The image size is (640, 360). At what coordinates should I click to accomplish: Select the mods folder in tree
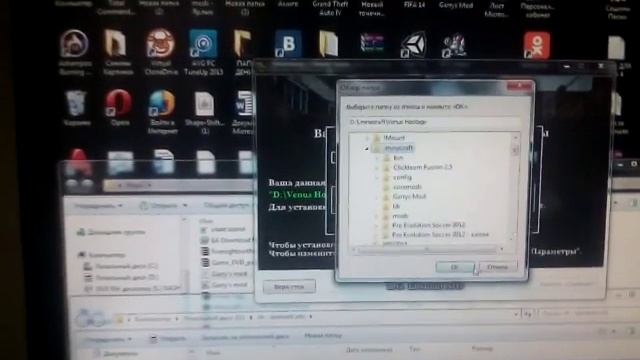click(400, 216)
